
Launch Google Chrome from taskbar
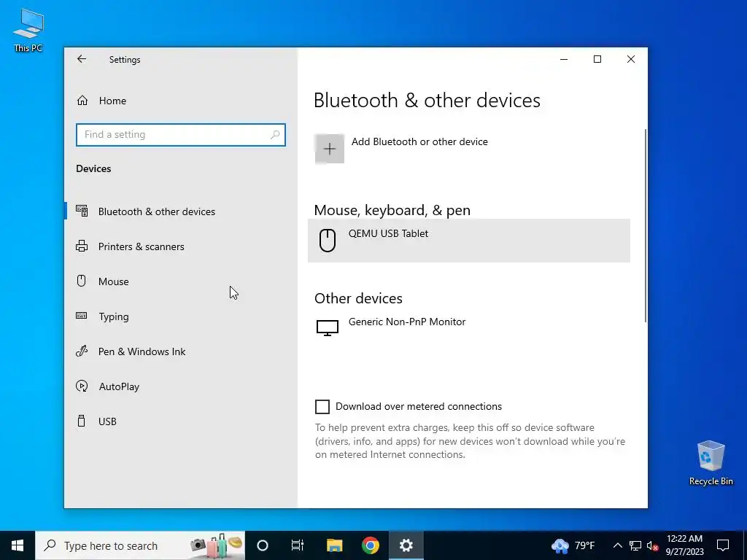[370, 545]
